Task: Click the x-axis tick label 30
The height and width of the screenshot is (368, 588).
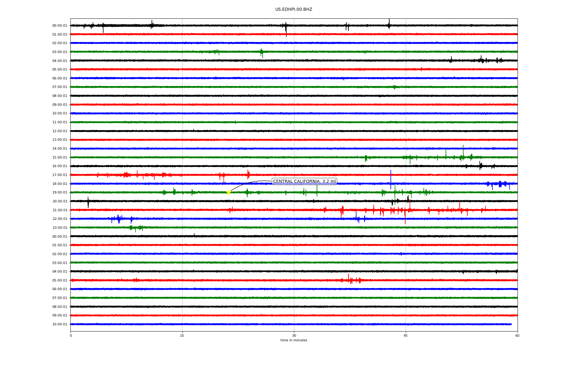Action: tap(294, 335)
